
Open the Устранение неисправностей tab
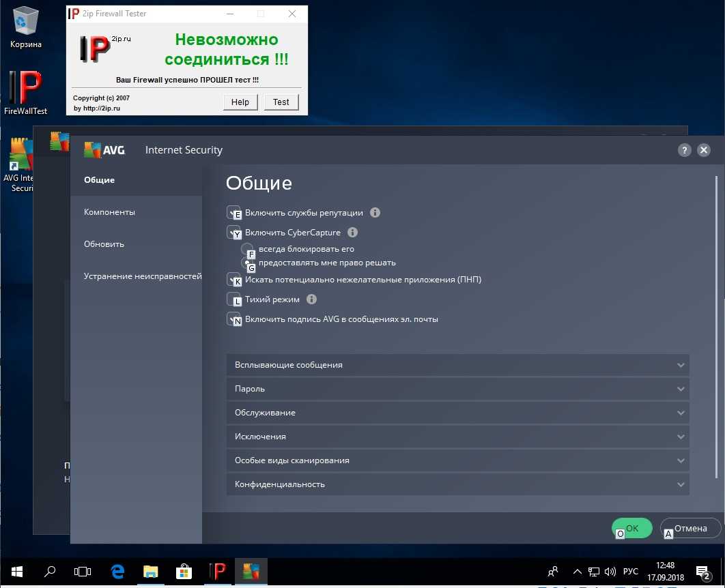(x=142, y=276)
